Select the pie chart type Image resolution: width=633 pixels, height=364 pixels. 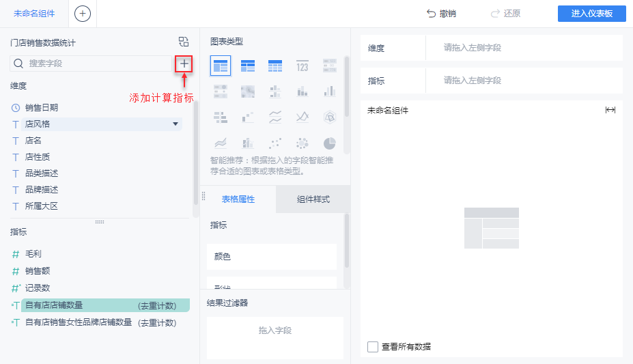pyautogui.click(x=330, y=143)
